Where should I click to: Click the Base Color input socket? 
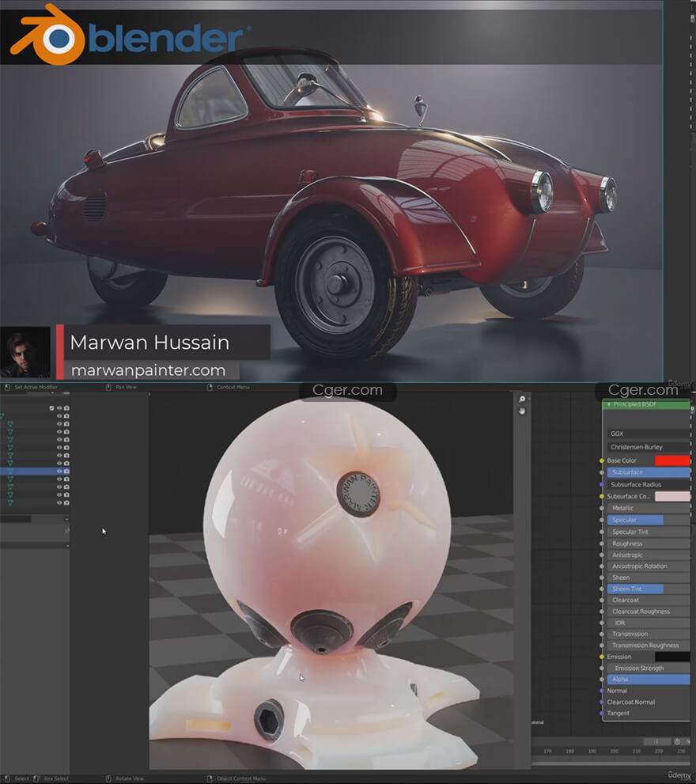click(x=602, y=460)
